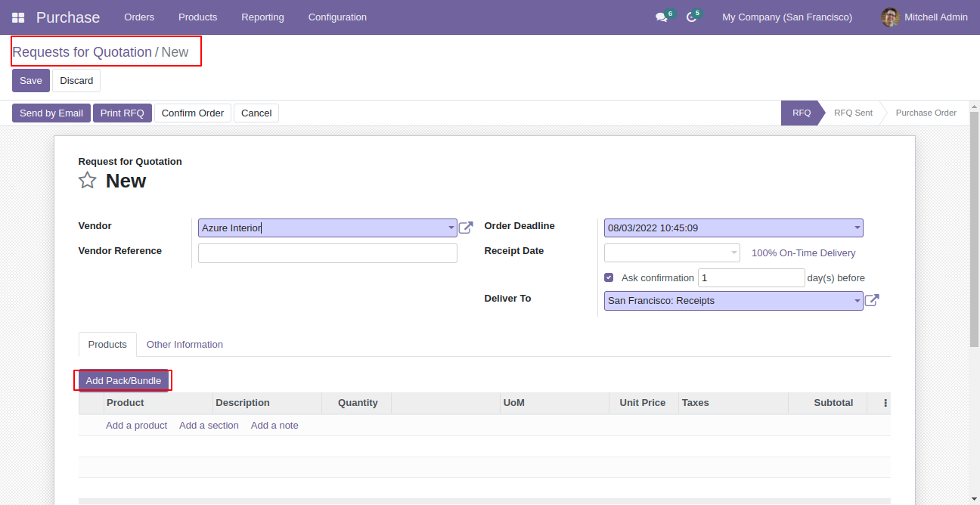Viewport: 980px width, 505px height.
Task: Click Add a section link
Action: point(209,426)
